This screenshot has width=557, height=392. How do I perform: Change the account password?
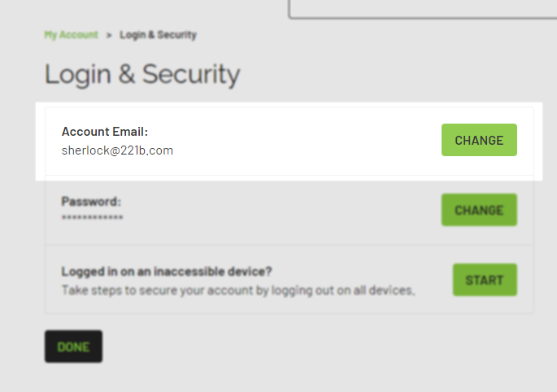point(479,210)
